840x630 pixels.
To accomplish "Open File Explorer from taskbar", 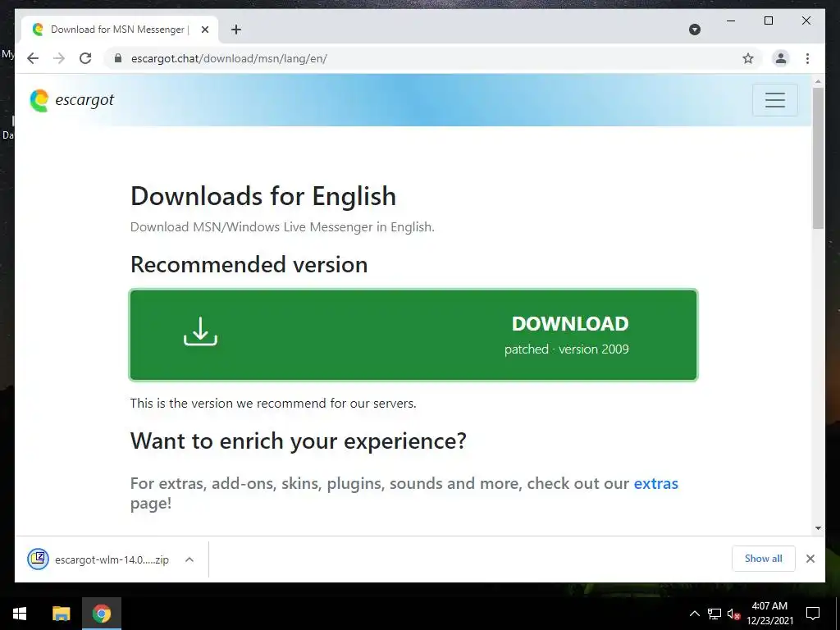I will (x=61, y=614).
